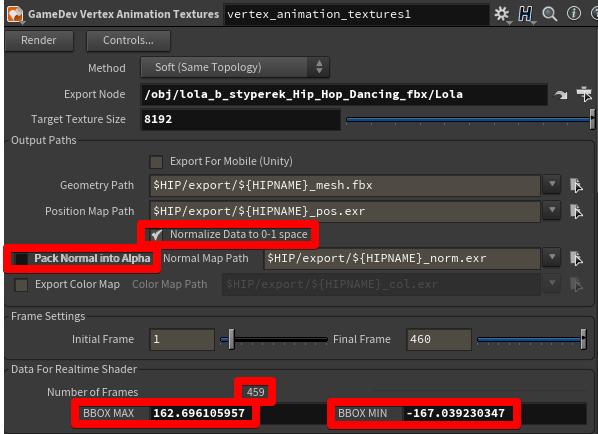Click GameDev Vertex Animation Textures node icon
The height and width of the screenshot is (434, 598).
point(15,14)
